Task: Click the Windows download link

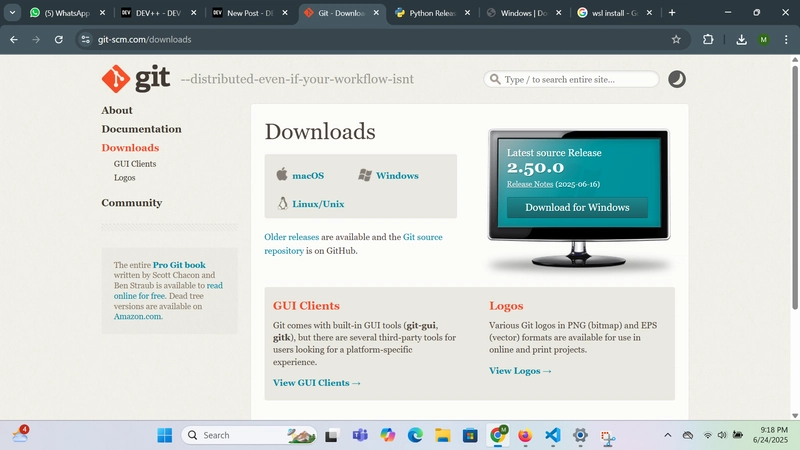Action: (397, 176)
